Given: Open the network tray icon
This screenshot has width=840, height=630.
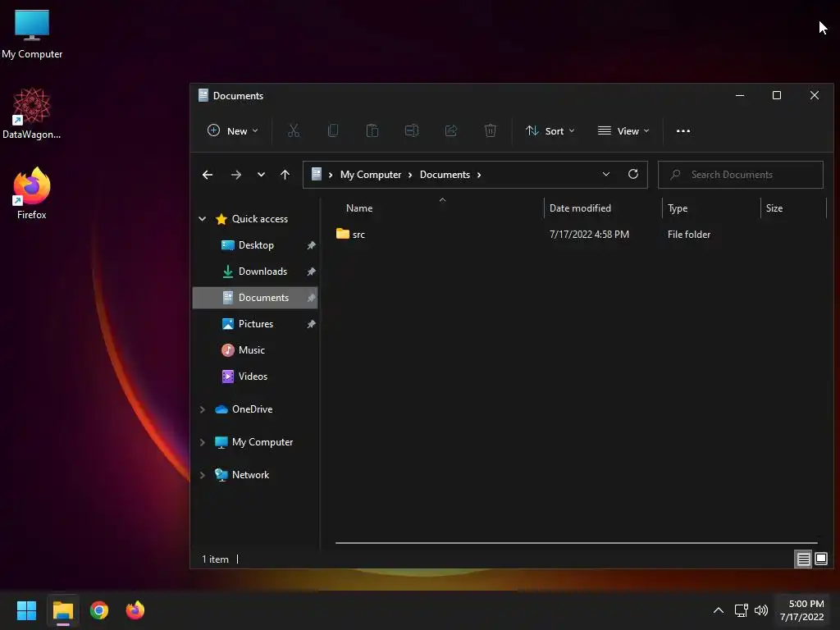Looking at the screenshot, I should click(741, 610).
